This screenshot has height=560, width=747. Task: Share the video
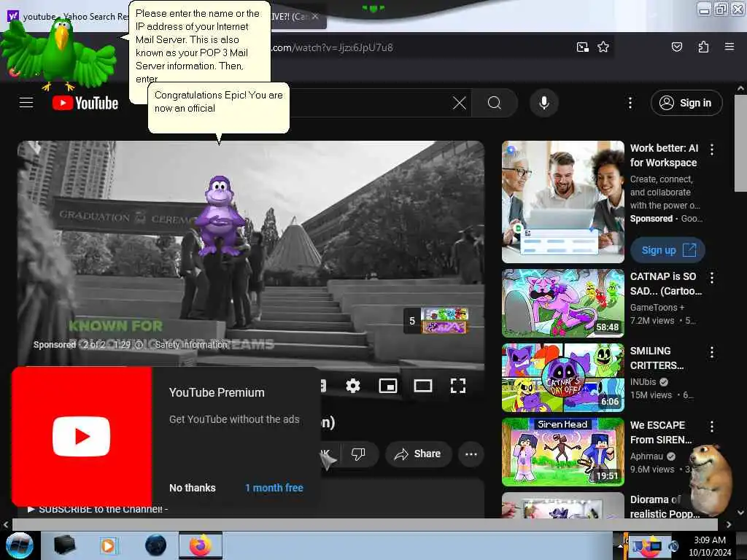coord(417,454)
